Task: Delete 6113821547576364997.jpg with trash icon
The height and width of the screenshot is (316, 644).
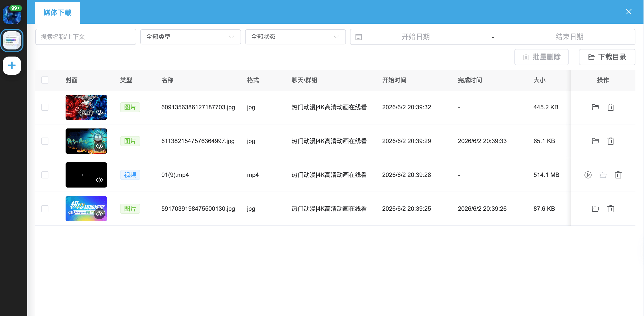Action: (x=610, y=141)
